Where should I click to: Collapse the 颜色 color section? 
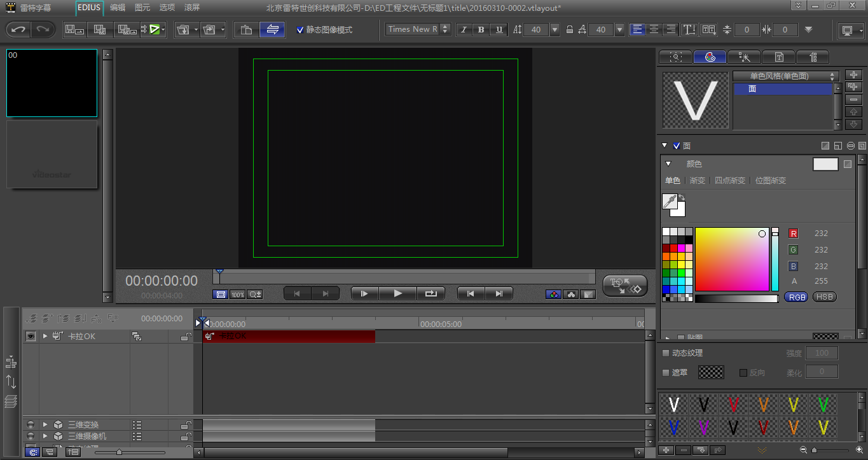668,164
